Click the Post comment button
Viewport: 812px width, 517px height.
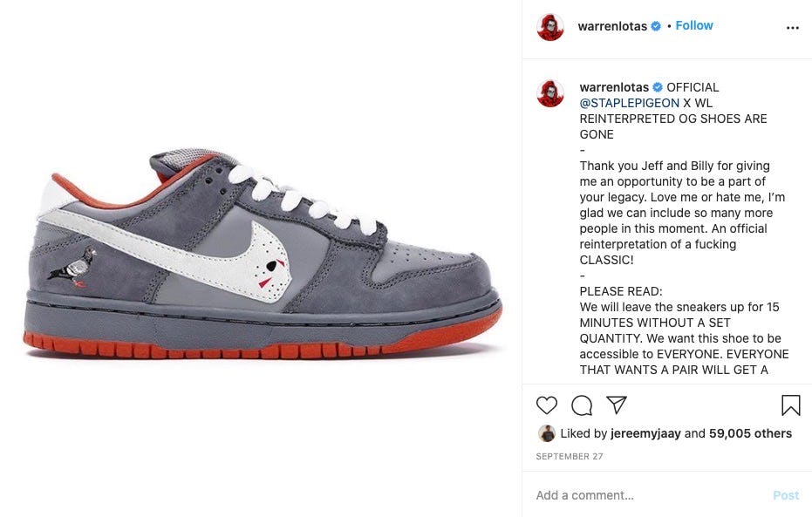[786, 495]
